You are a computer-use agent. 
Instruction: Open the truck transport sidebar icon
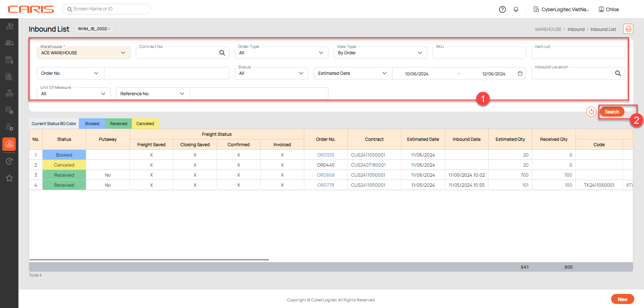(x=9, y=43)
